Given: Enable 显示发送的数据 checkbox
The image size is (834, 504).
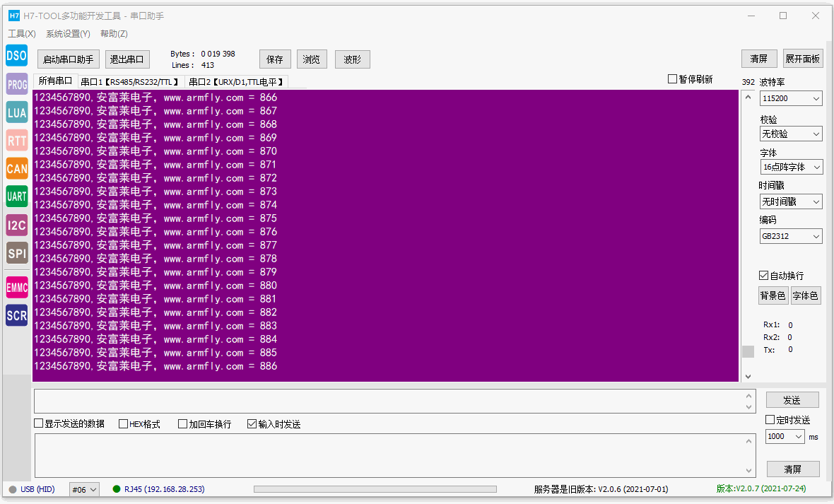Looking at the screenshot, I should click(38, 423).
